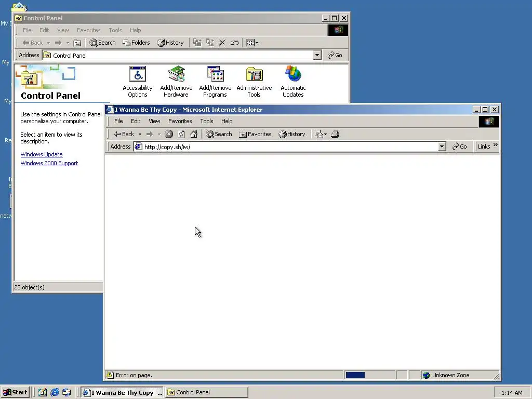The image size is (532, 399).
Task: Open Help menu in Control Panel window
Action: [136, 30]
